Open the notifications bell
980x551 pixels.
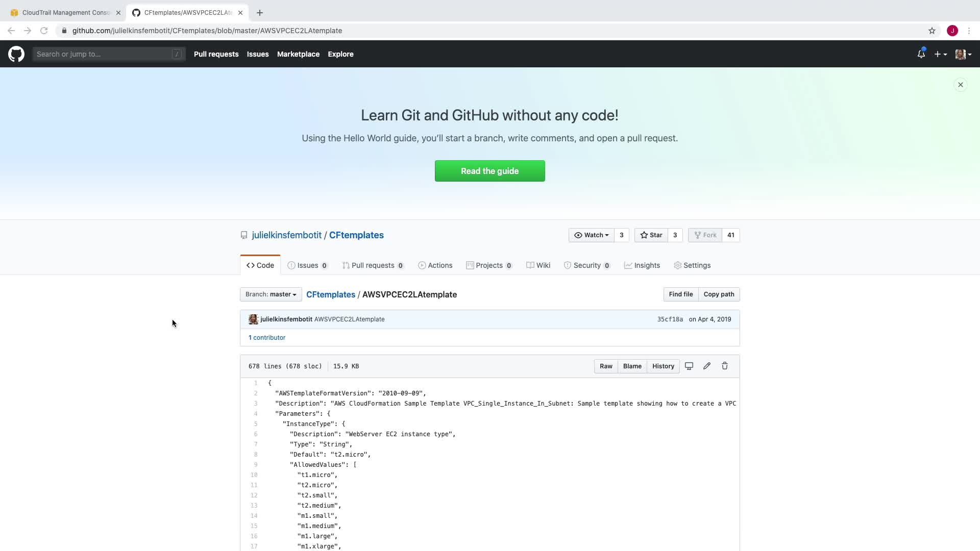pyautogui.click(x=921, y=54)
